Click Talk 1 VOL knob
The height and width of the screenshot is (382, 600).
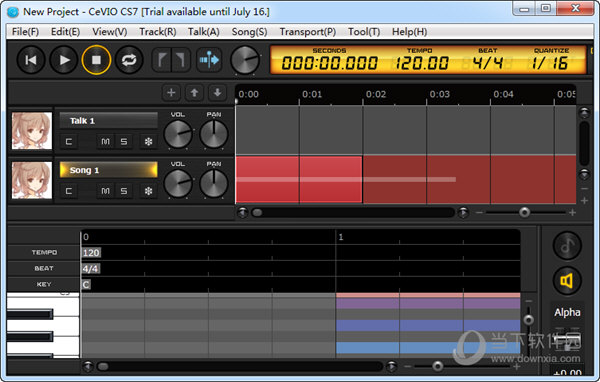(x=178, y=134)
